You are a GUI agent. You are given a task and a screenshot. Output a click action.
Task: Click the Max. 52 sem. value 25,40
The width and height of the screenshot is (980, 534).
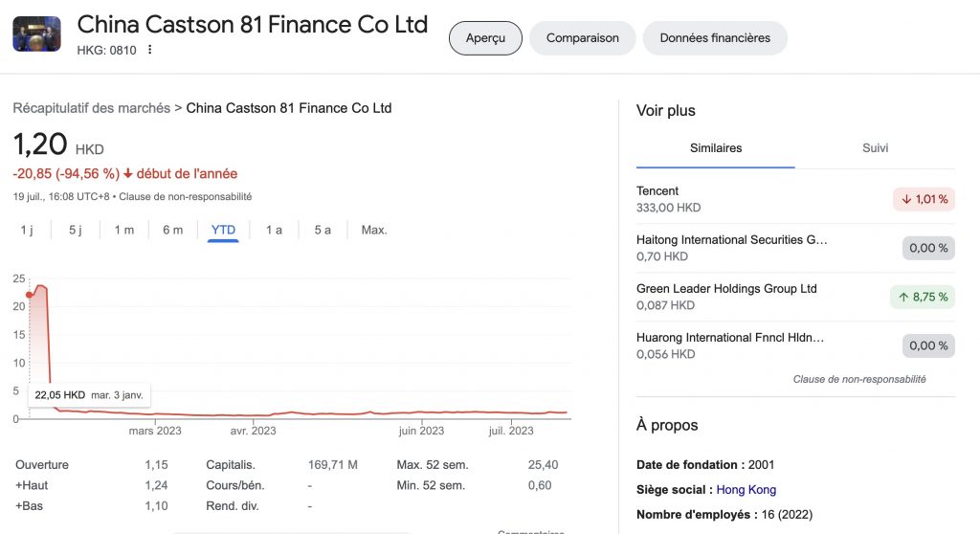click(543, 464)
